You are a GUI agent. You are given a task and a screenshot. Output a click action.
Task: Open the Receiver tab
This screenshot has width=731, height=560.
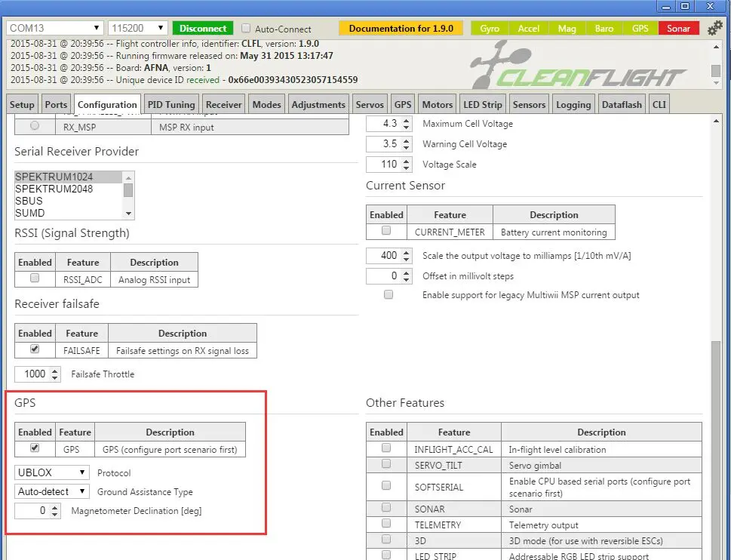click(224, 104)
